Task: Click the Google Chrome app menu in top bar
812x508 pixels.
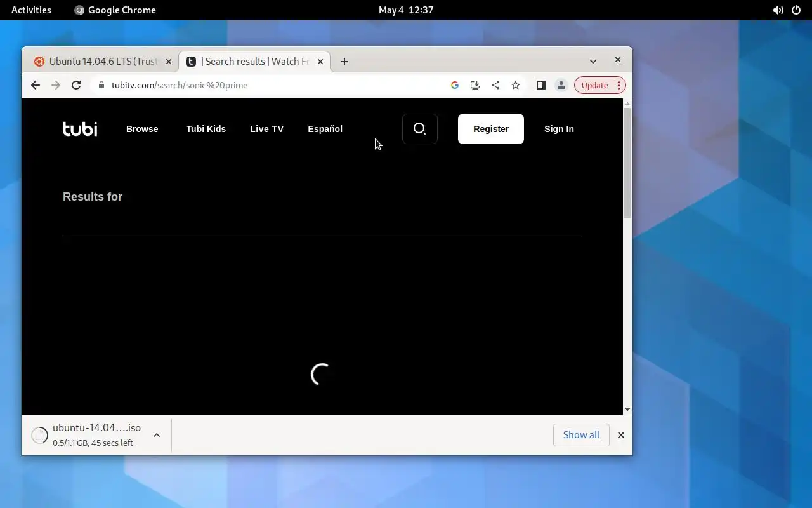Action: click(115, 10)
